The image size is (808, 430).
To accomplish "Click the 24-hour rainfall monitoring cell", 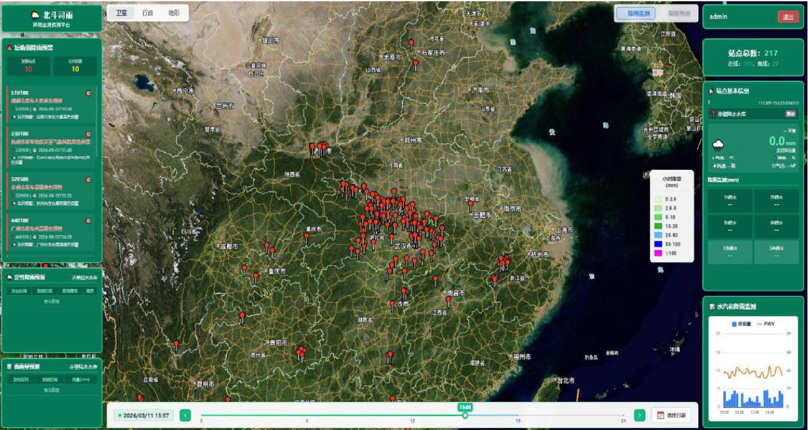I will click(776, 253).
